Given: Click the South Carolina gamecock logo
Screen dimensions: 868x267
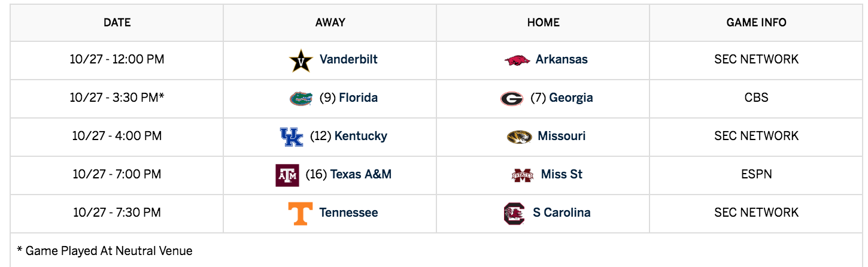Looking at the screenshot, I should (514, 213).
